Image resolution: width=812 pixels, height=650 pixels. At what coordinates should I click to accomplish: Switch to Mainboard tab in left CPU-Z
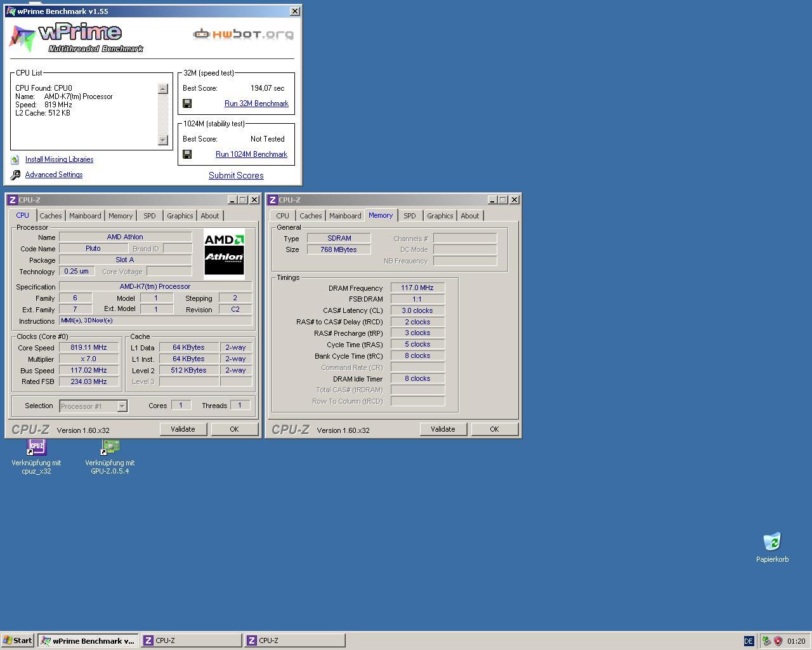click(85, 216)
